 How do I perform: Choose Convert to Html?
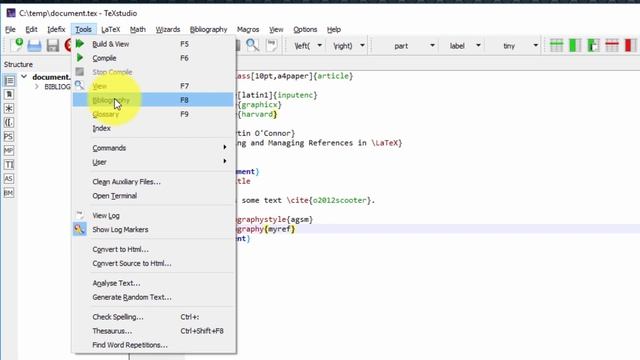pos(153,249)
